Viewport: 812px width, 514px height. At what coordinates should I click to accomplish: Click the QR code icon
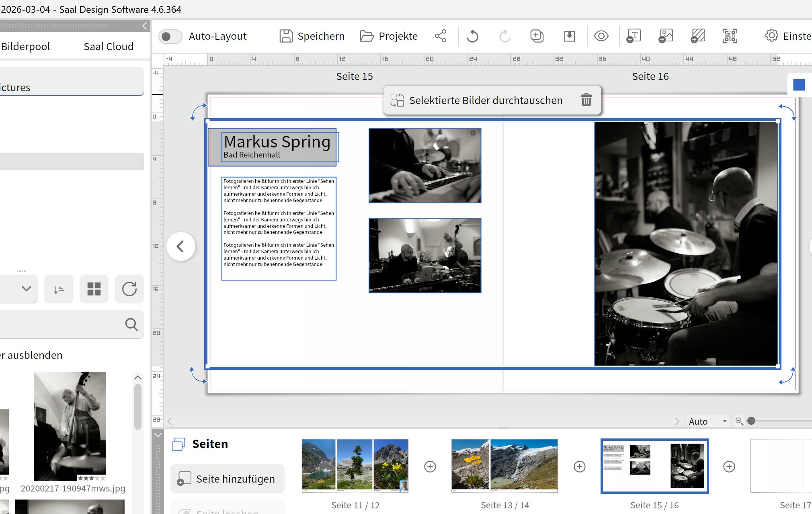coord(730,36)
